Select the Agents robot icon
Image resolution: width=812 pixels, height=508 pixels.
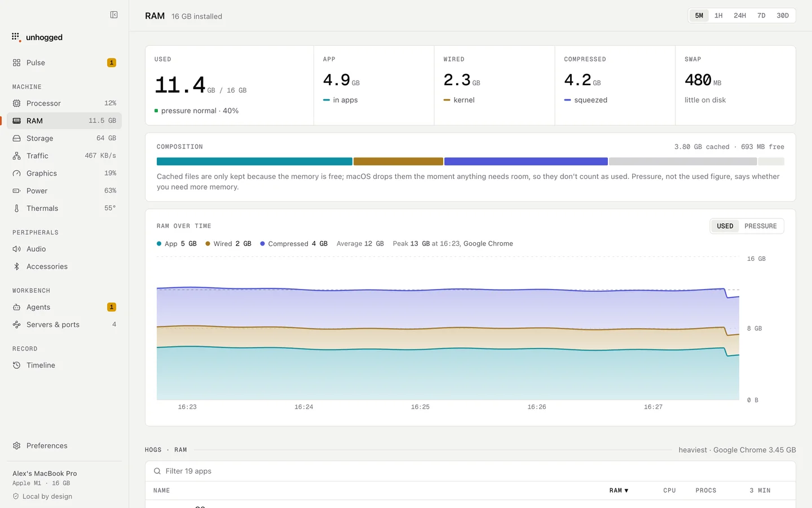[x=16, y=307]
